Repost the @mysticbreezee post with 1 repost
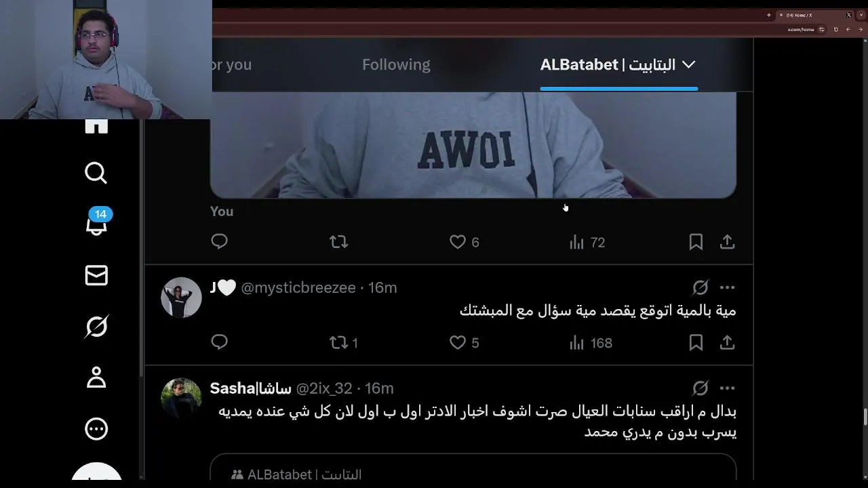This screenshot has width=868, height=488. pos(344,343)
